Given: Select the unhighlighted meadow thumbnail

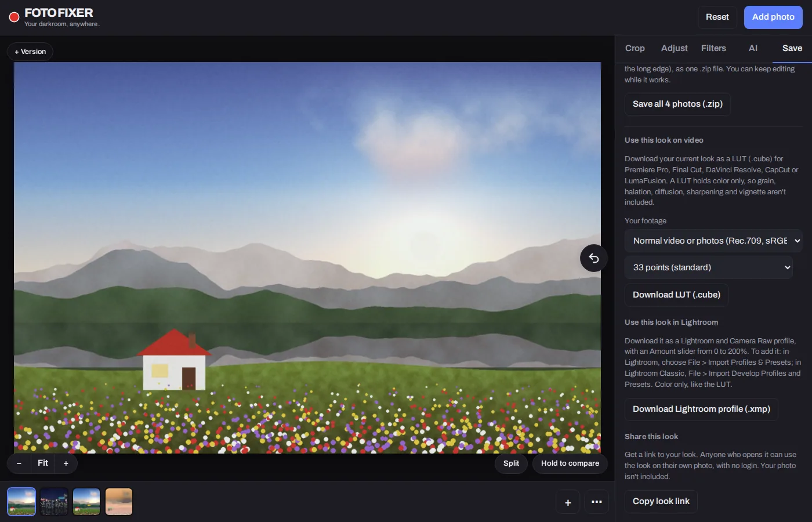Looking at the screenshot, I should coord(86,502).
